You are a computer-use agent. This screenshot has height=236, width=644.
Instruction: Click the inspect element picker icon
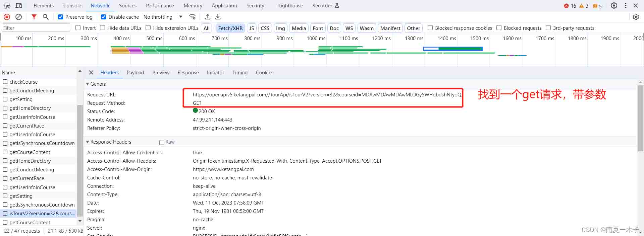tap(7, 6)
